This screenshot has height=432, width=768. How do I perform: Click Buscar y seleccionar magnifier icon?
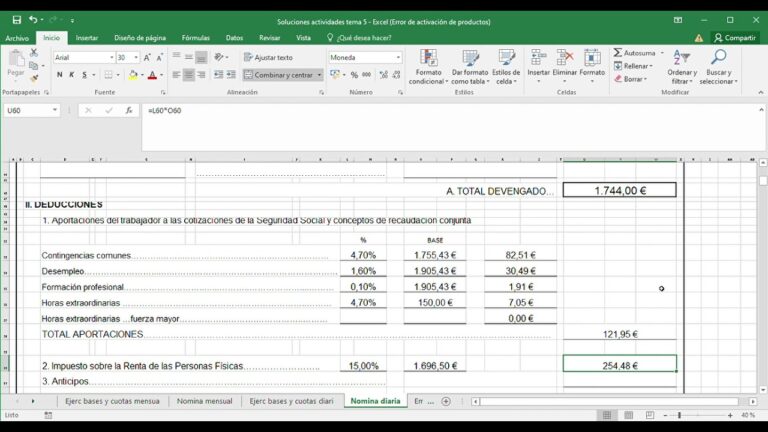(718, 58)
